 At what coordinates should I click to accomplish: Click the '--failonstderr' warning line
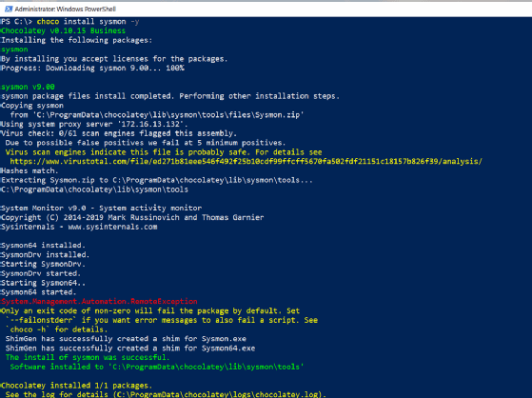[x=162, y=320]
